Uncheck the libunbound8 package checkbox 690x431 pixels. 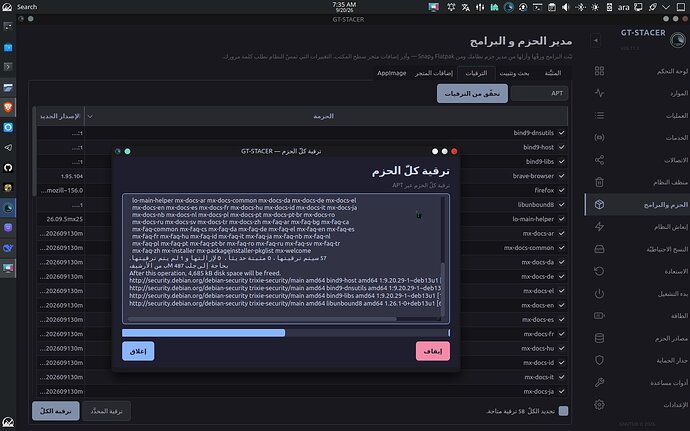point(562,204)
